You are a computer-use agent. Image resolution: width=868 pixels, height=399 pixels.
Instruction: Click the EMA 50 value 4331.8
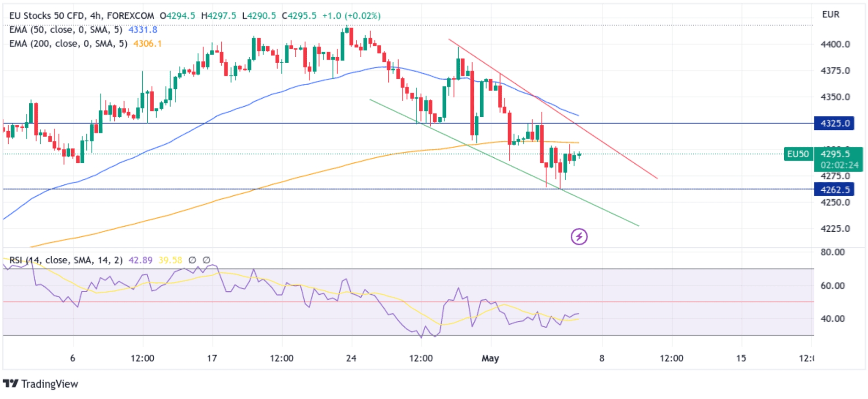[x=143, y=30]
